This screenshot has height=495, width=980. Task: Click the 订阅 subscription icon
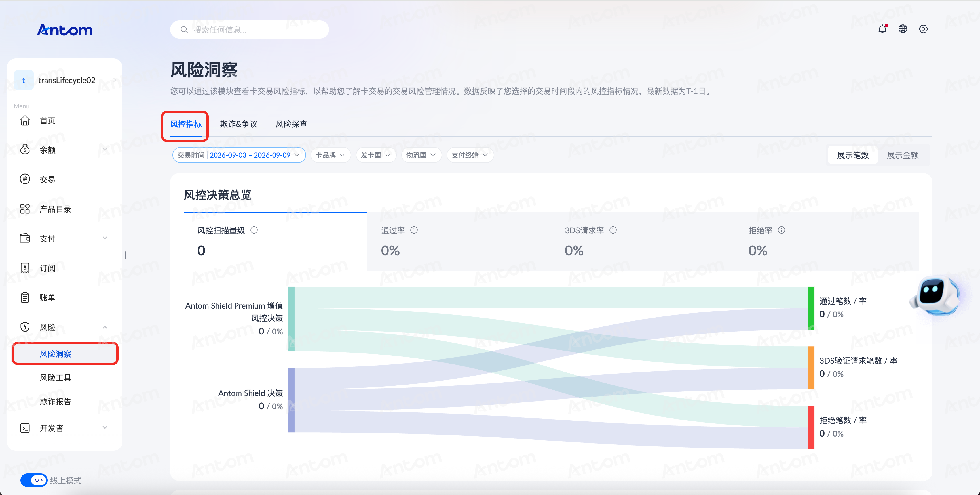pyautogui.click(x=25, y=268)
